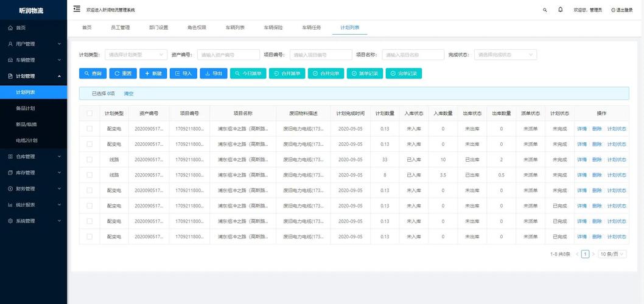Open notifications with the bell icon
This screenshot has height=304, width=644.
tap(561, 10)
